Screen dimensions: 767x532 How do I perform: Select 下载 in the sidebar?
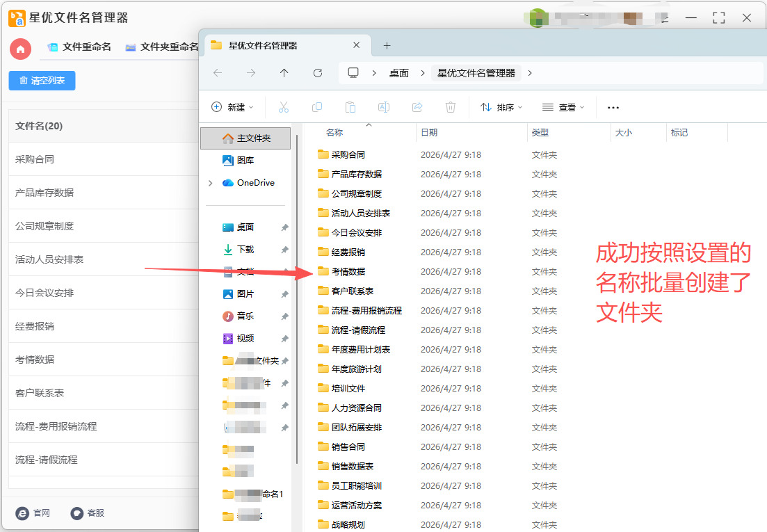pos(245,250)
